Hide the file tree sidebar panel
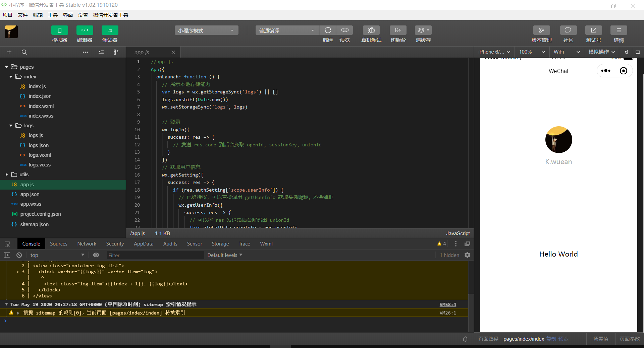The height and width of the screenshot is (348, 644). [x=116, y=52]
